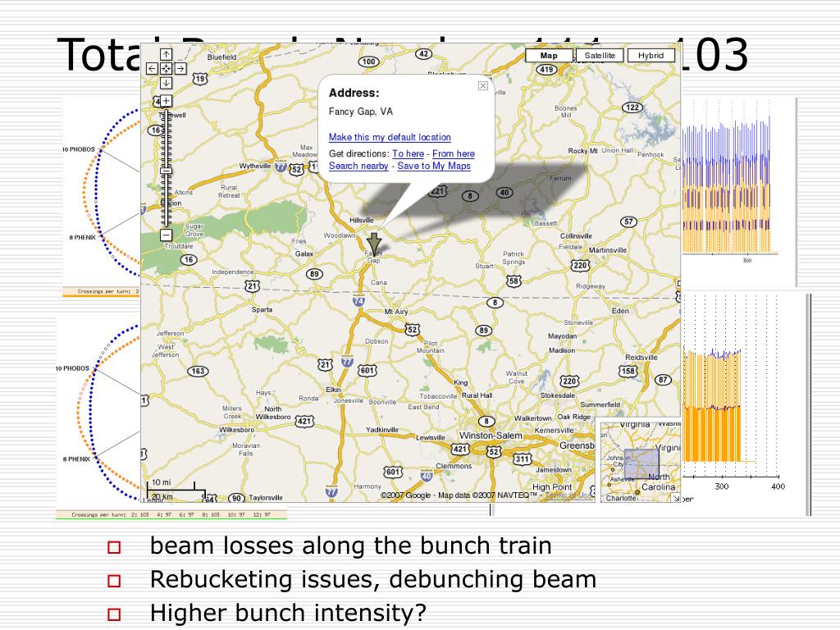
Task: Click the Reidsville town label
Action: coord(641,358)
